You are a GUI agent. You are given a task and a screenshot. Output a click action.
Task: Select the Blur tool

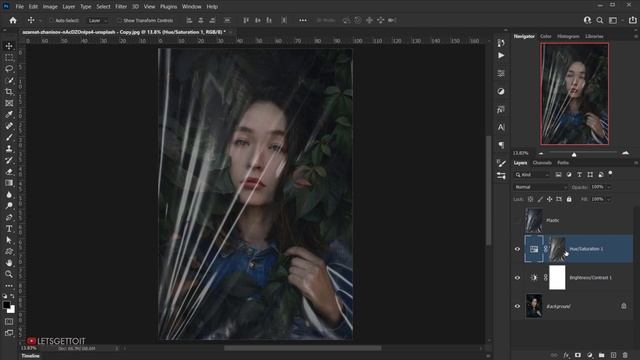click(x=9, y=195)
